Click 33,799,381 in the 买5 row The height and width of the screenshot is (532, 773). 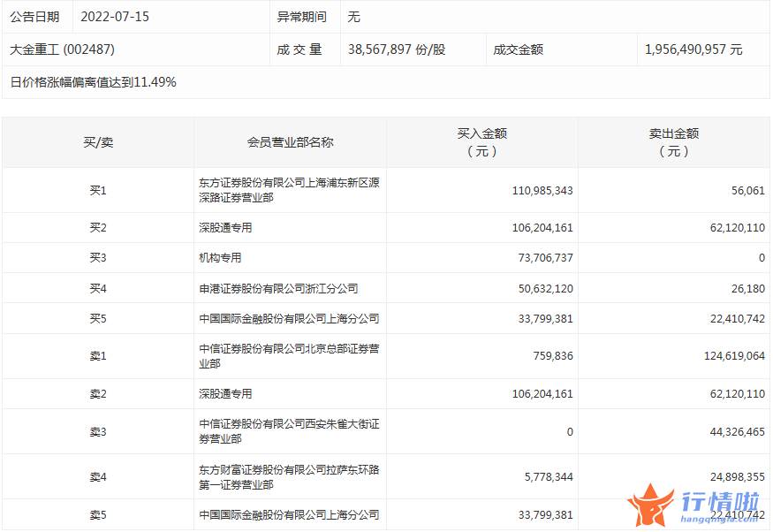[x=545, y=318]
